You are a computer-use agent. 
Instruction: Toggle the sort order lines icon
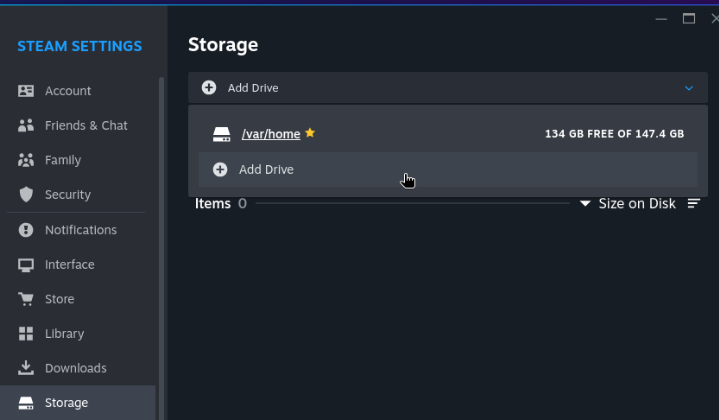(694, 204)
